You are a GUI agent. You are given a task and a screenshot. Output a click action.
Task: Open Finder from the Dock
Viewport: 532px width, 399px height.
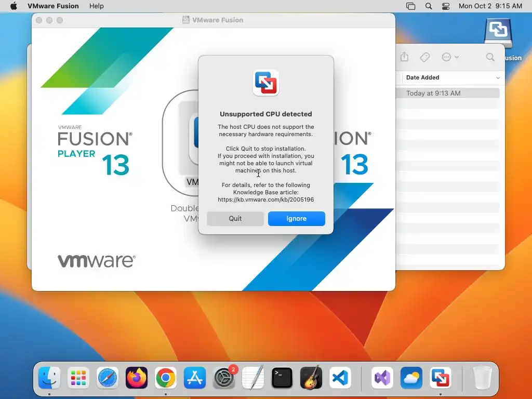click(x=49, y=378)
